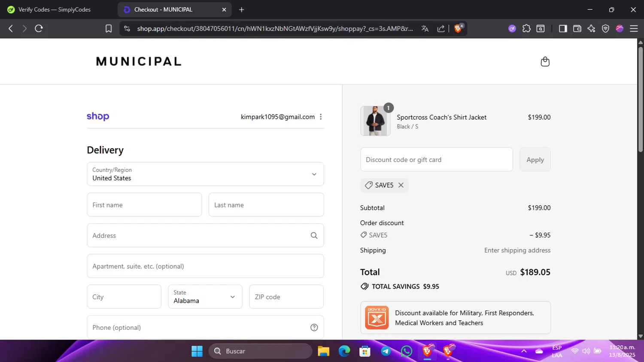Click the kimpark1095@gmail.com email text
644x362 pixels.
point(278,117)
